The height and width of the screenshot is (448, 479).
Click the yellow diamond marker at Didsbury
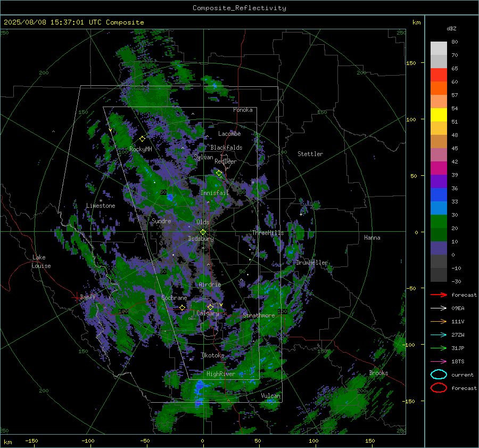(203, 232)
